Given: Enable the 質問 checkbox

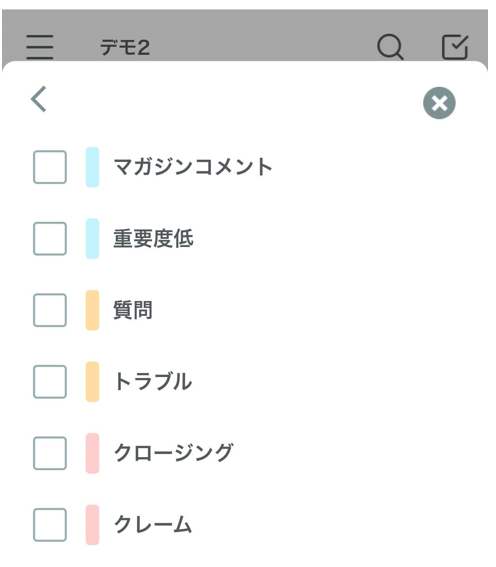Looking at the screenshot, I should coord(50,310).
